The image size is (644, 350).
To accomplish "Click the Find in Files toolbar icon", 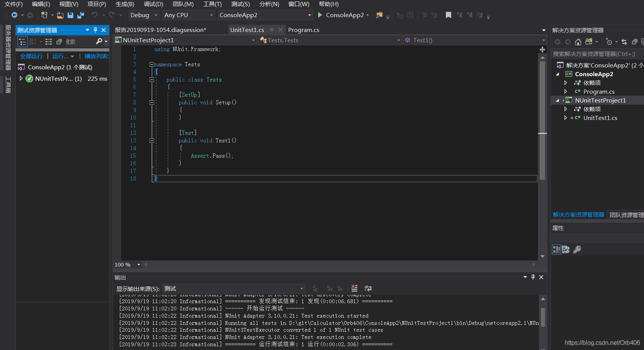I will coord(379,15).
